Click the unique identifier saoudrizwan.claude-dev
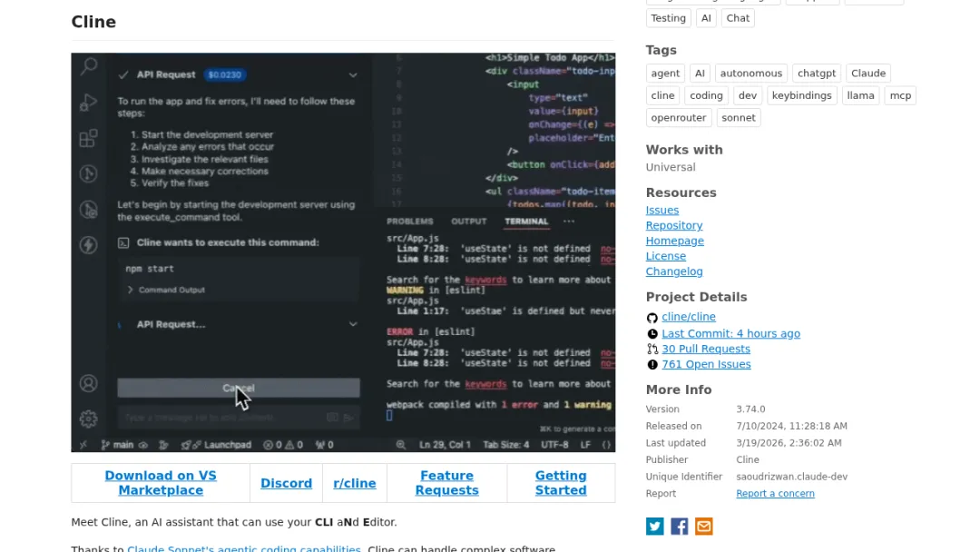Image resolution: width=980 pixels, height=552 pixels. tap(792, 477)
